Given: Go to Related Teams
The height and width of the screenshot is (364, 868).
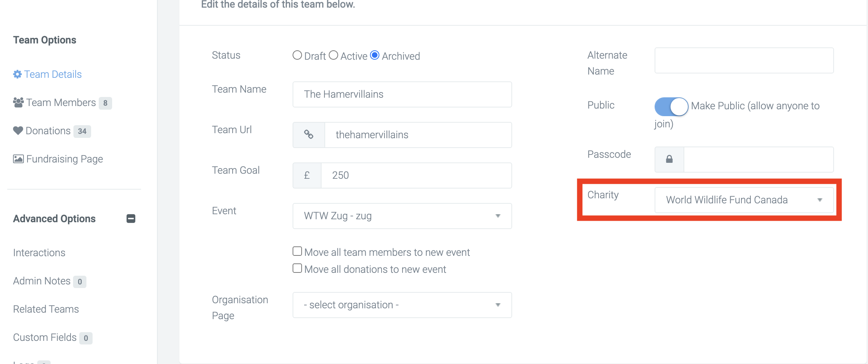Looking at the screenshot, I should tap(46, 309).
